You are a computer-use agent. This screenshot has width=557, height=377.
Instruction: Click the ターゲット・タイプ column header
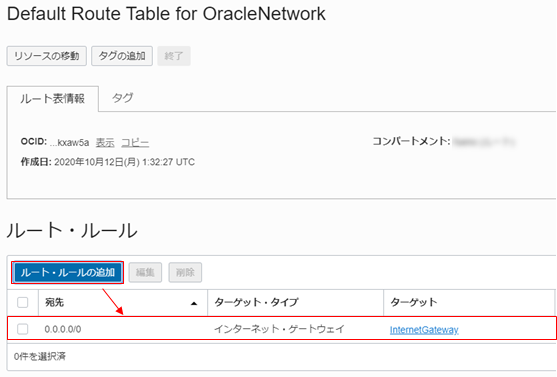(x=296, y=302)
